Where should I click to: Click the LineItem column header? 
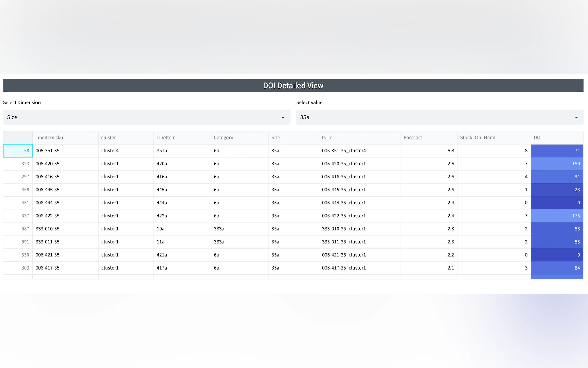[x=166, y=137]
